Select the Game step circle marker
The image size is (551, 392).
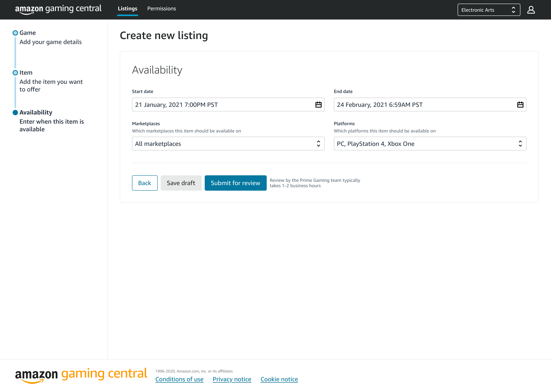[x=15, y=33]
